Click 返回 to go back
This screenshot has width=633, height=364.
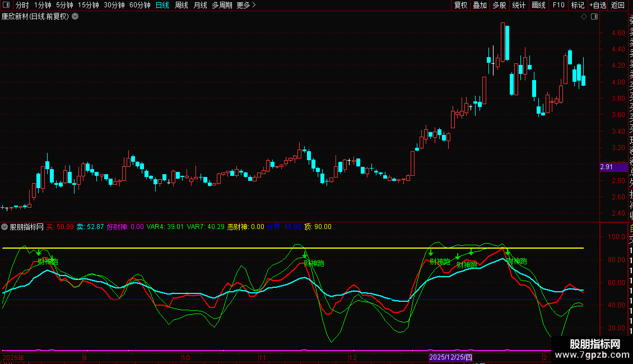pyautogui.click(x=618, y=5)
